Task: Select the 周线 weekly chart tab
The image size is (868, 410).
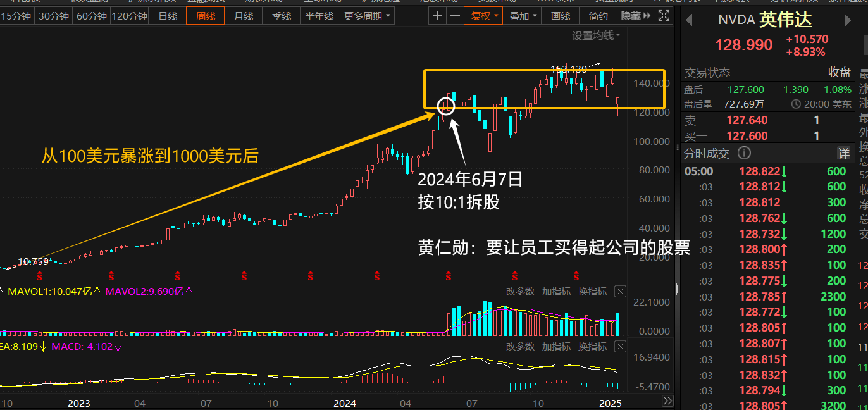Action: (x=206, y=16)
